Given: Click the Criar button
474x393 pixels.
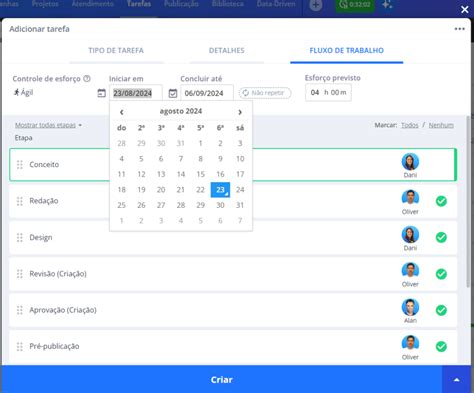Looking at the screenshot, I should [x=222, y=379].
